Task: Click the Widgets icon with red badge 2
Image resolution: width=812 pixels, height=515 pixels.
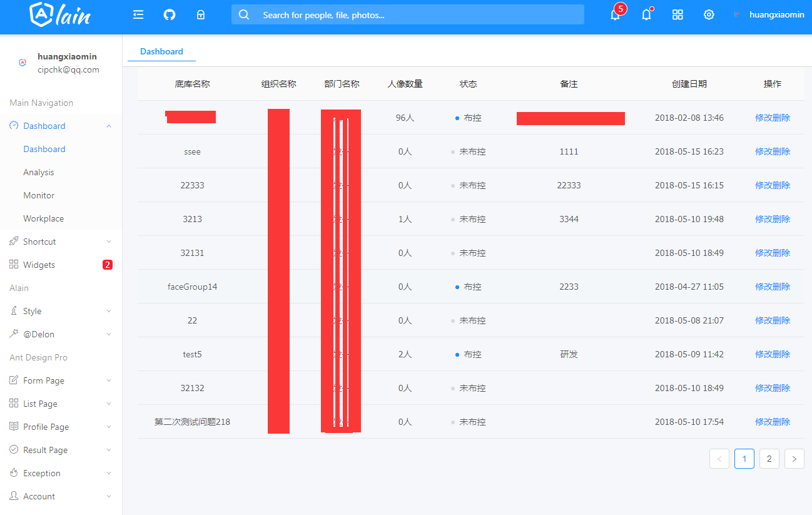Action: [x=14, y=264]
